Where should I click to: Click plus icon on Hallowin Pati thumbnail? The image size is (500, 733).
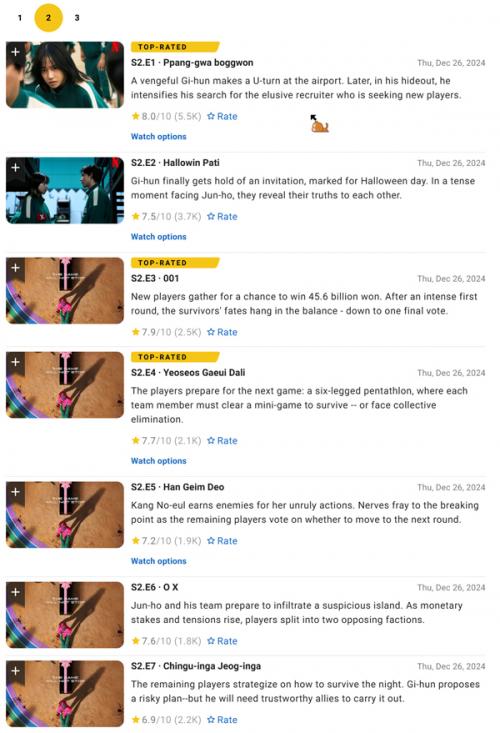pyautogui.click(x=15, y=167)
